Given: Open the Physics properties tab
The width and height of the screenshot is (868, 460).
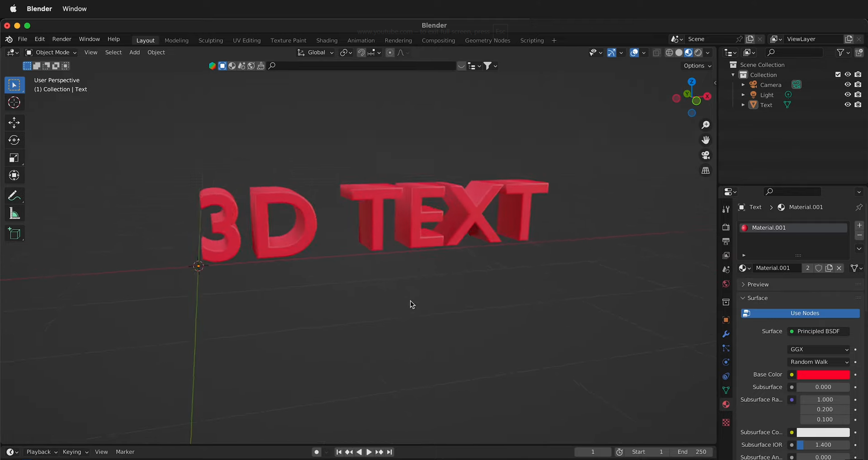Looking at the screenshot, I should click(726, 362).
